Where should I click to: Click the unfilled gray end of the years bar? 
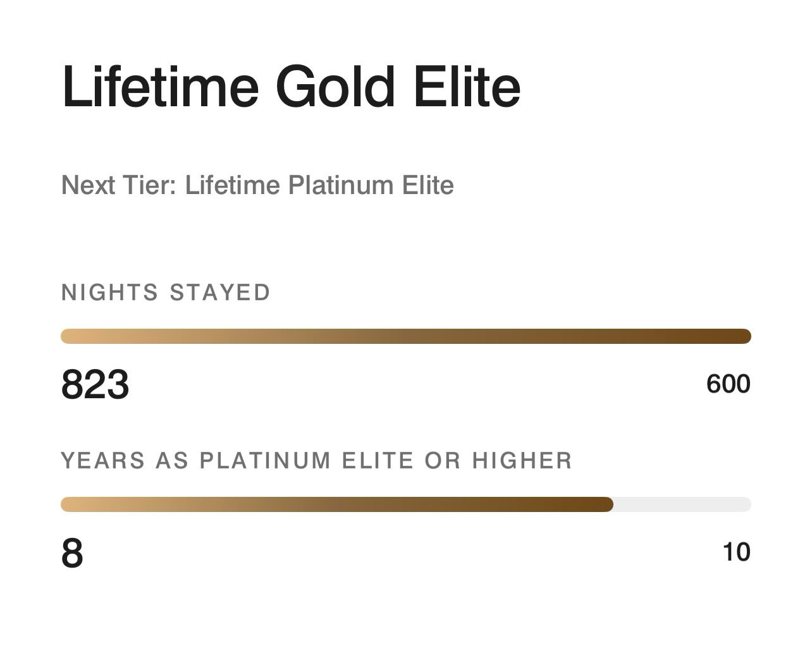pyautogui.click(x=682, y=504)
